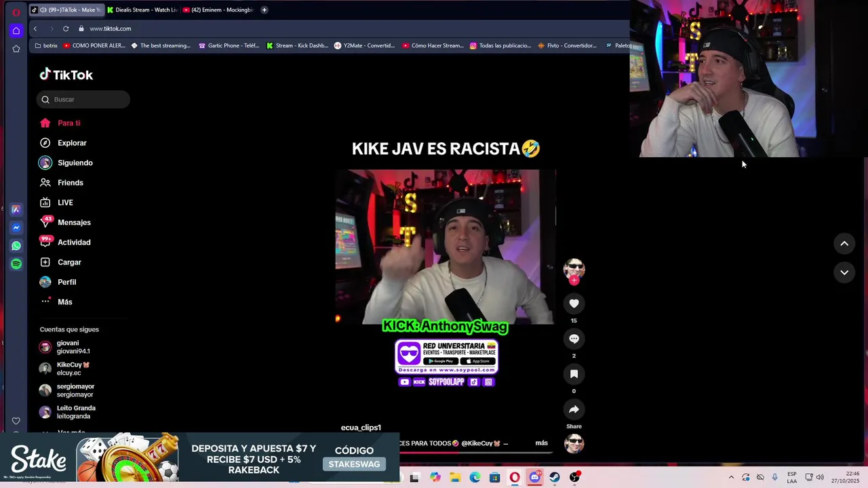Click the browser back arrow
The width and height of the screenshot is (868, 488).
click(35, 28)
